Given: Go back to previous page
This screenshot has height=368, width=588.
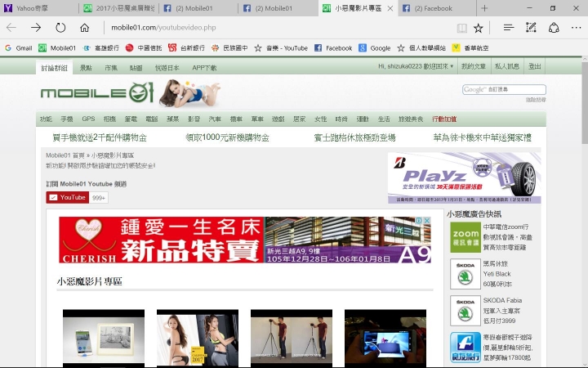Looking at the screenshot, I should (11, 28).
